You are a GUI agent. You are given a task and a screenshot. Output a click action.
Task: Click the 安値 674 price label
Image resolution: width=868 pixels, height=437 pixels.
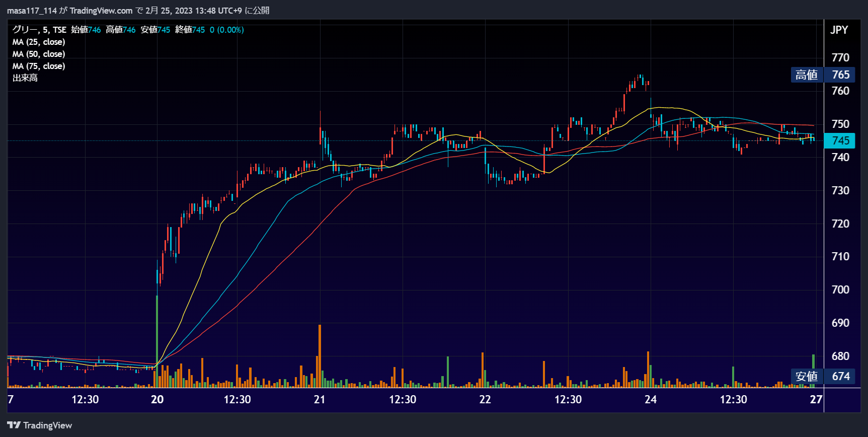823,376
